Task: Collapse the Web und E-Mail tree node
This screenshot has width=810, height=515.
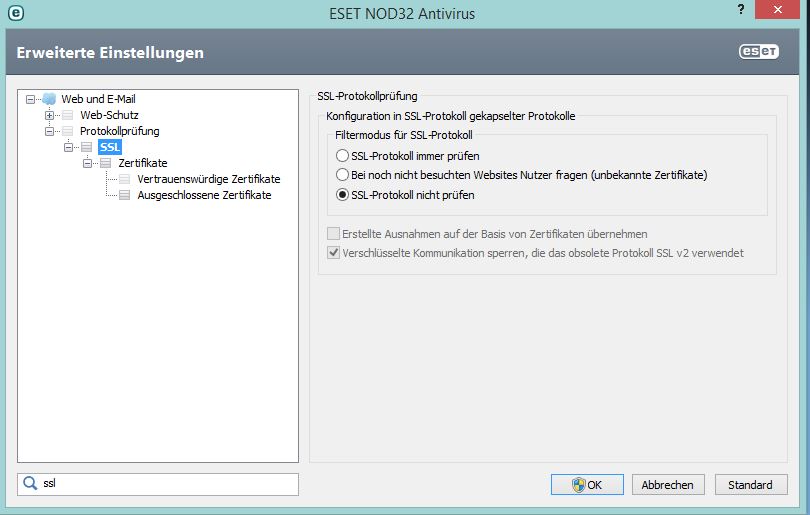Action: tap(30, 99)
